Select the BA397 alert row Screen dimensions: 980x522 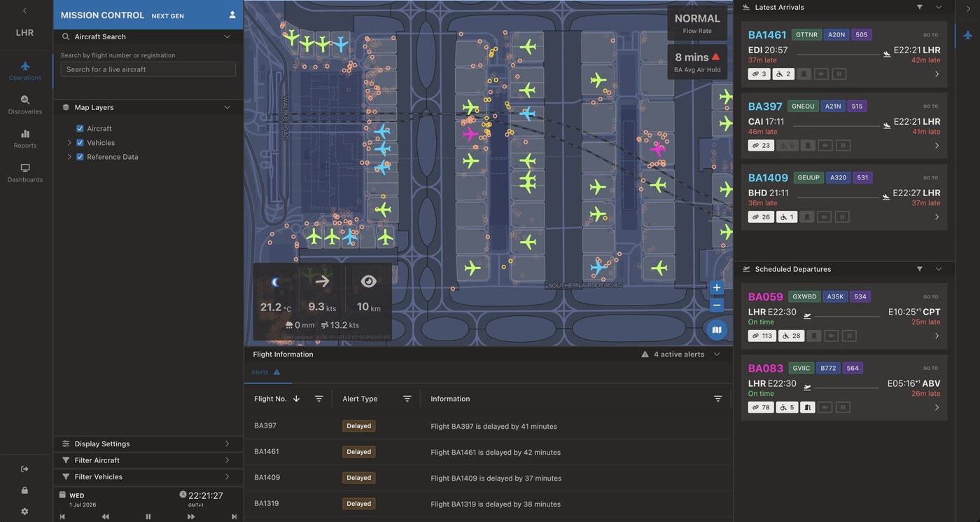click(x=489, y=426)
